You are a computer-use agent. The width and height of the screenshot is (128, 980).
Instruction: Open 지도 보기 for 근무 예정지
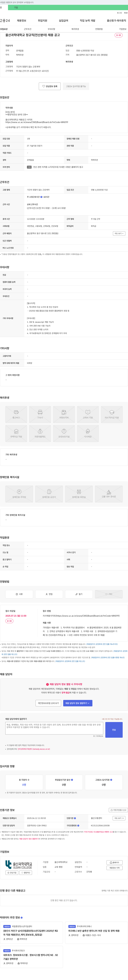[x=119, y=234]
